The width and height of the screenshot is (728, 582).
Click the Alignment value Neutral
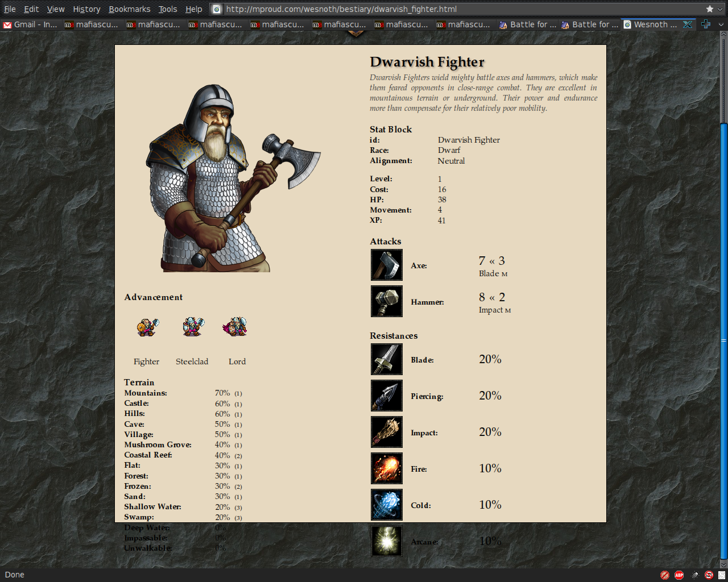(451, 161)
